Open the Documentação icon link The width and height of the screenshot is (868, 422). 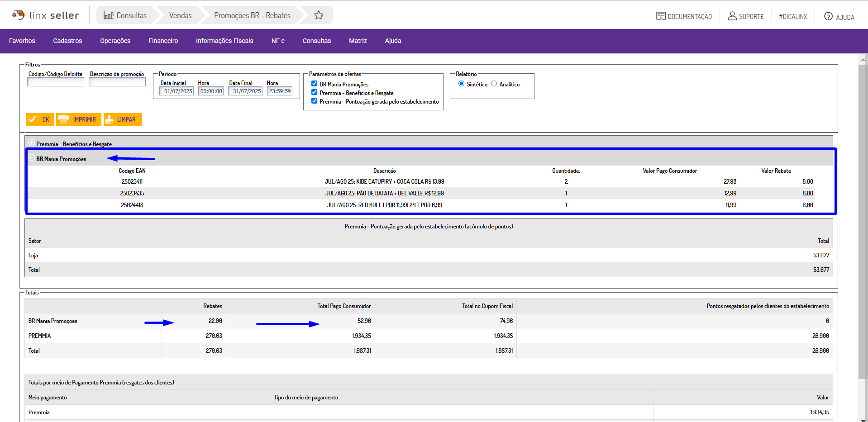click(661, 16)
